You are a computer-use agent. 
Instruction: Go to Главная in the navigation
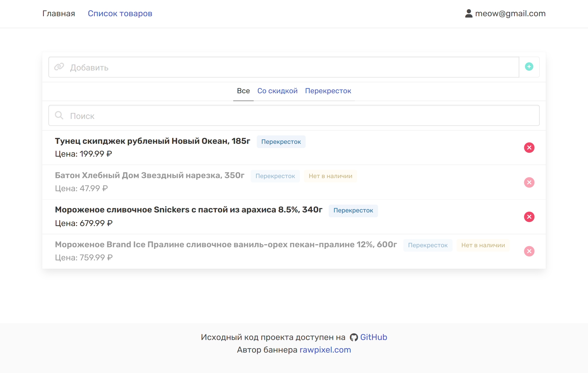click(x=59, y=13)
